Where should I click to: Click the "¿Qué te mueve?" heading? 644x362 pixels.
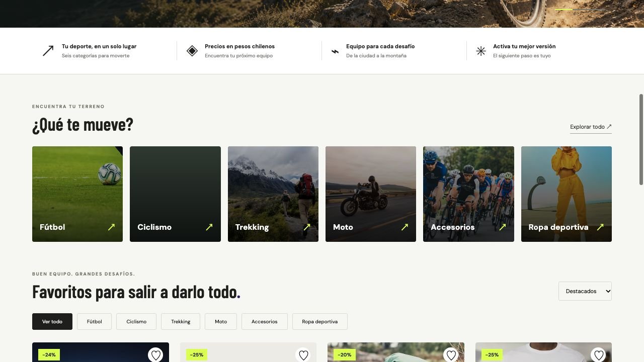[x=83, y=125]
